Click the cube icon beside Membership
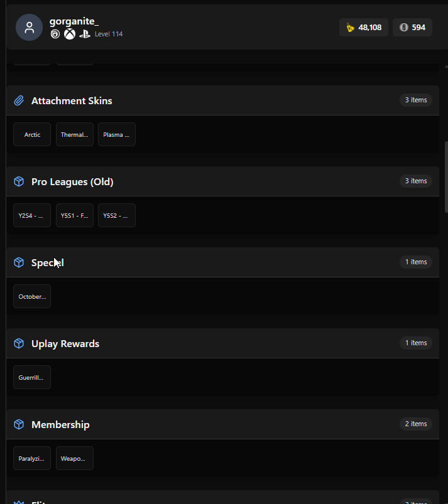This screenshot has width=448, height=504. (x=19, y=425)
